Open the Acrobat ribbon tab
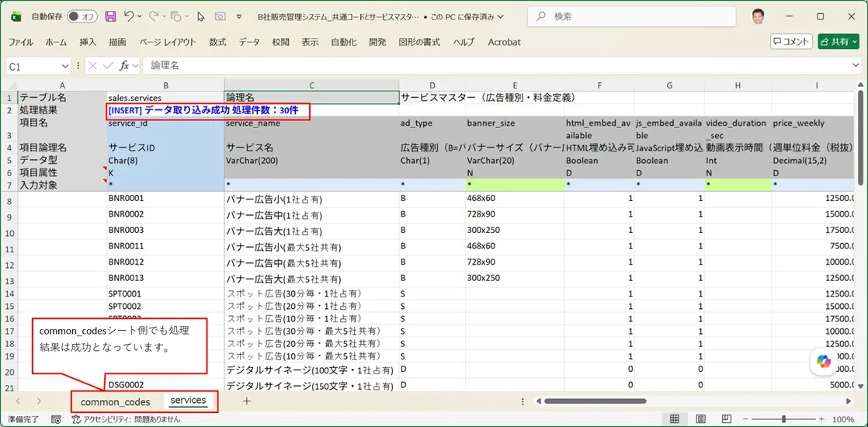This screenshot has height=427, width=868. pyautogui.click(x=505, y=42)
